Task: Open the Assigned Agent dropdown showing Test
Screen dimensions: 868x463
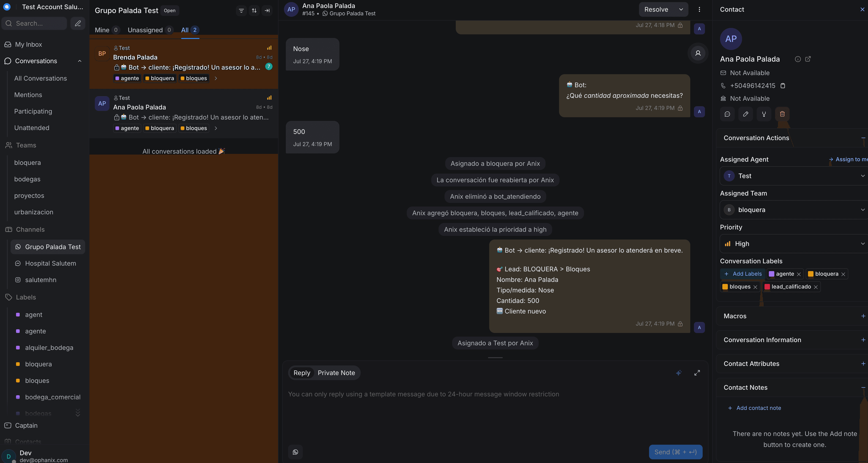Action: click(794, 176)
